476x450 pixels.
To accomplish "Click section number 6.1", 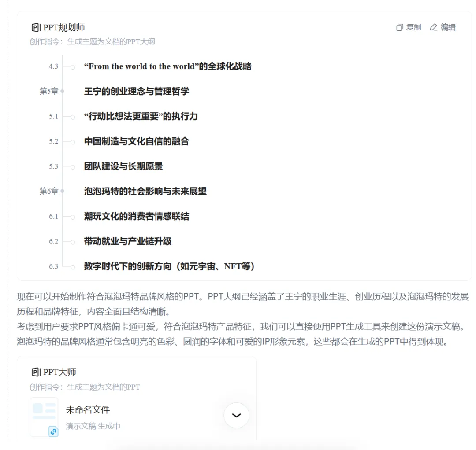I will coord(53,217).
